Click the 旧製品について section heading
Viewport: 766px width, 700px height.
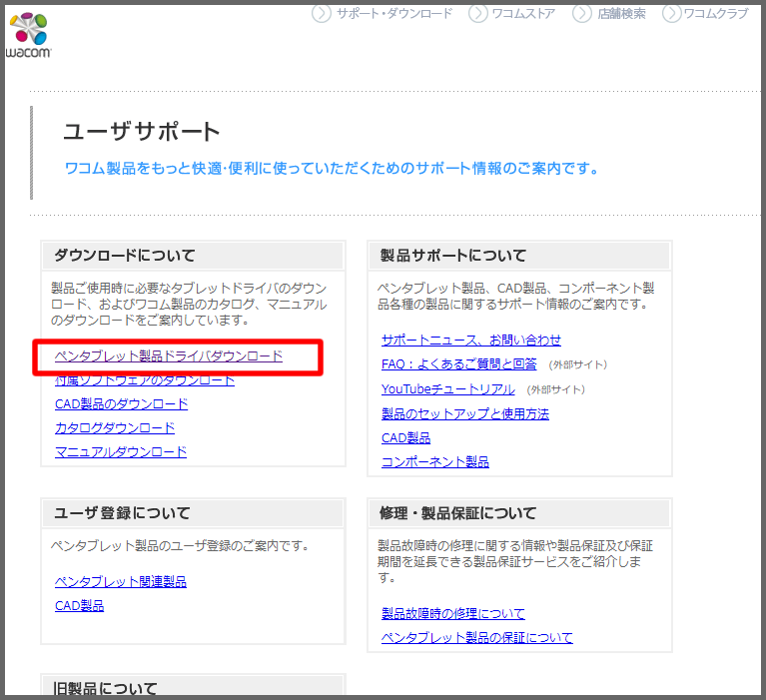point(105,688)
